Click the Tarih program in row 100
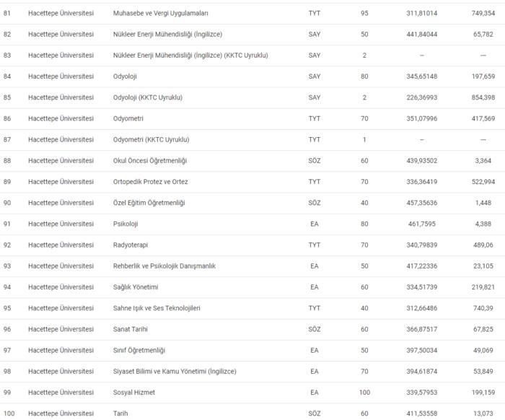This screenshot has width=505, height=420. point(120,414)
